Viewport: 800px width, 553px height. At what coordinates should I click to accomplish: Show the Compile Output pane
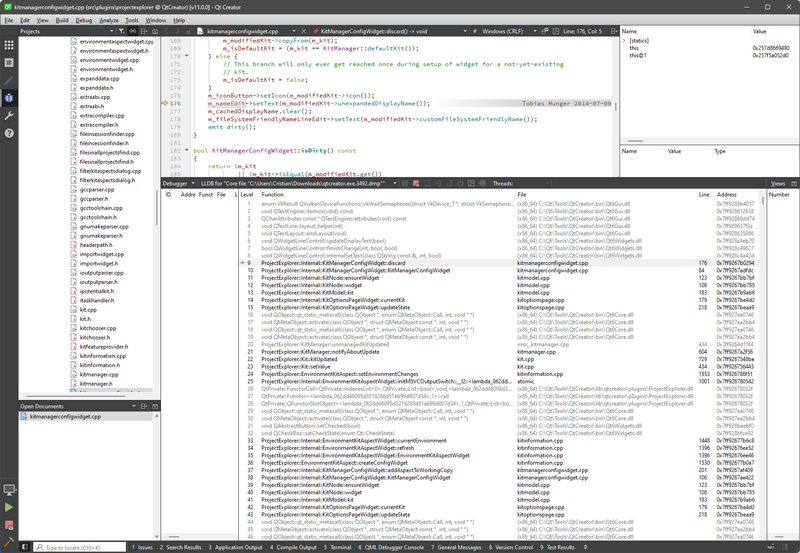293,547
